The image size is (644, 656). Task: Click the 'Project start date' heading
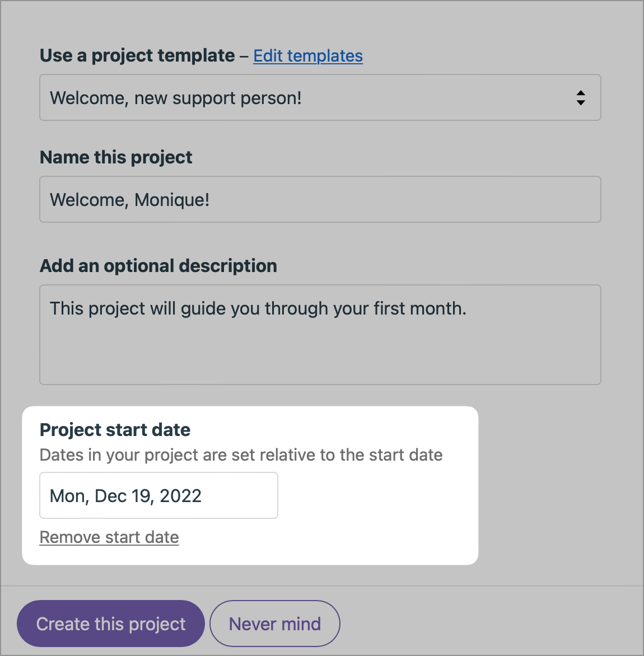tap(115, 430)
